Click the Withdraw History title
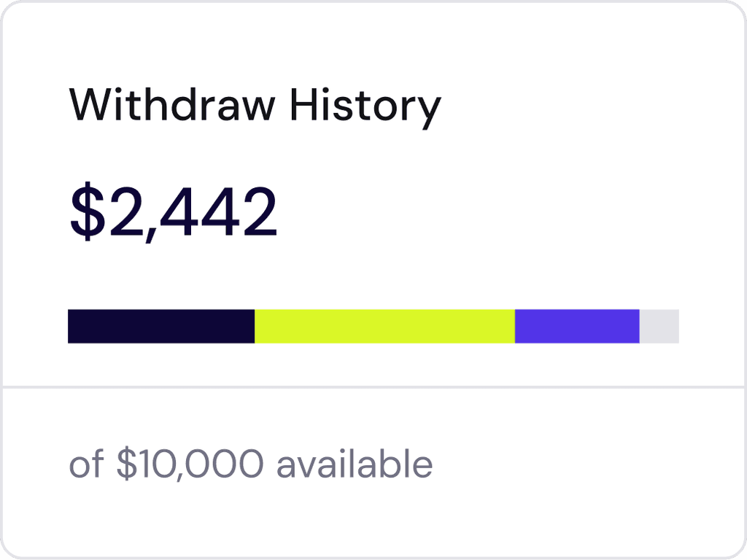The height and width of the screenshot is (560, 747). (254, 106)
